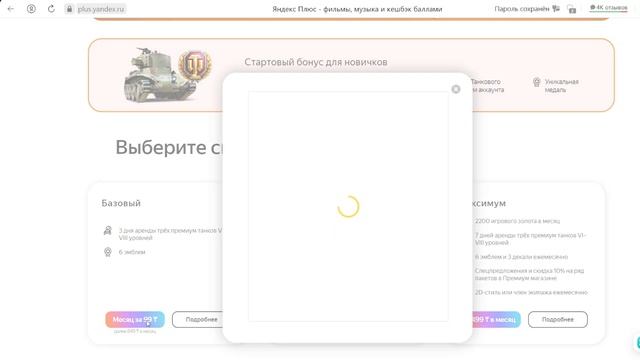This screenshot has width=640, height=360.
Task: Go back using browser back arrow
Action: 11,9
